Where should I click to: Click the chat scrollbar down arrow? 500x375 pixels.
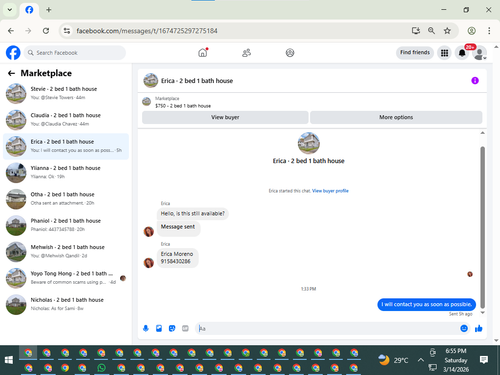[482, 313]
